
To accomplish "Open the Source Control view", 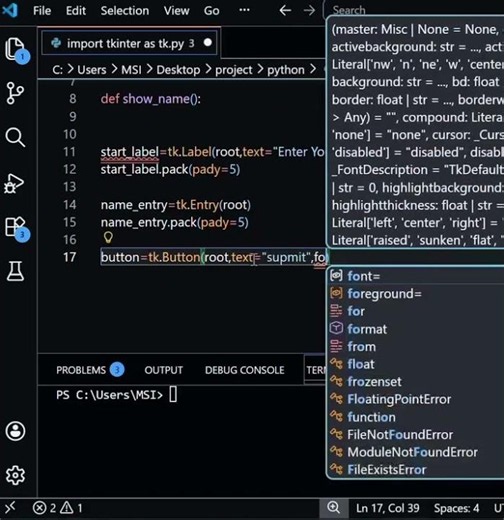I will 15,93.
